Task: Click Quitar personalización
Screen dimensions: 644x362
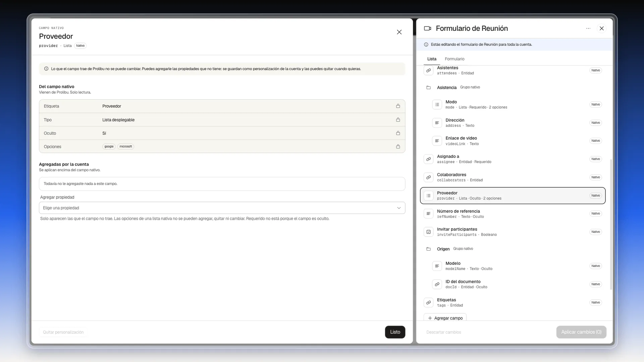Action: click(x=63, y=332)
